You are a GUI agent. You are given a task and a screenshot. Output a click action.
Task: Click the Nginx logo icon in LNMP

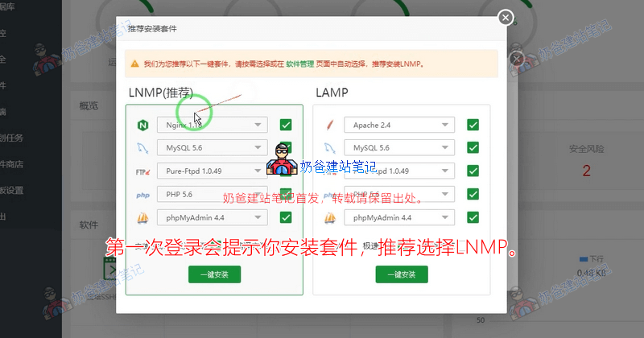click(x=142, y=125)
